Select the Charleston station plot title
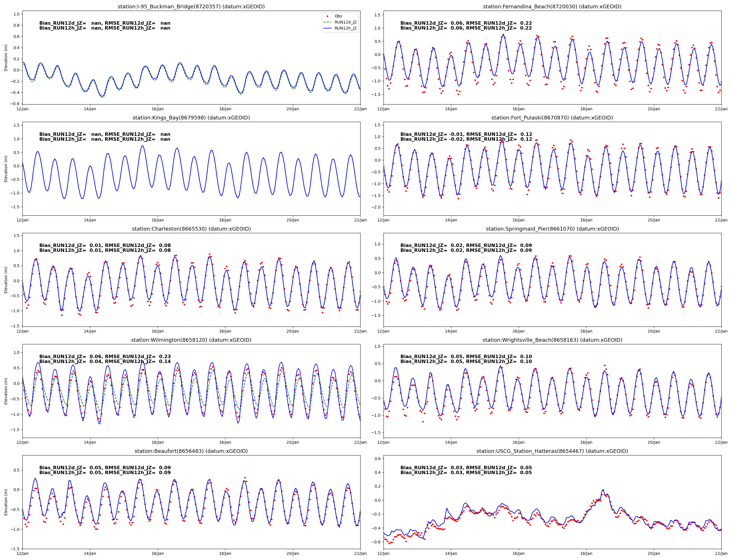Viewport: 732px width, 560px height. [191, 229]
